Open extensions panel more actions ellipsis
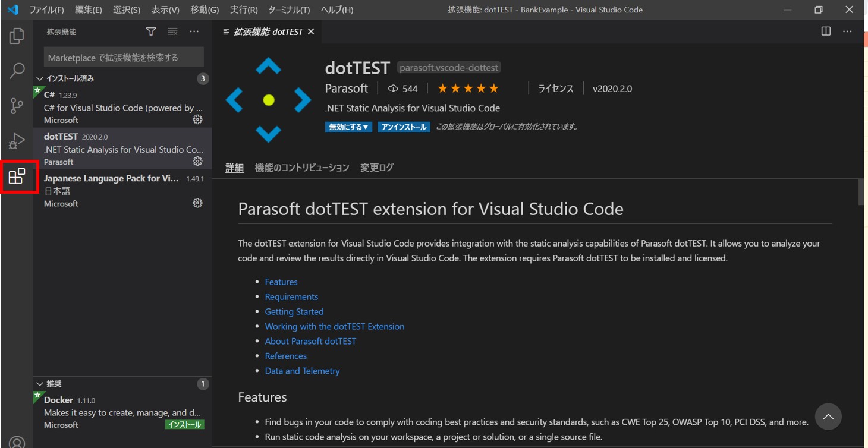The image size is (868, 448). tap(194, 31)
